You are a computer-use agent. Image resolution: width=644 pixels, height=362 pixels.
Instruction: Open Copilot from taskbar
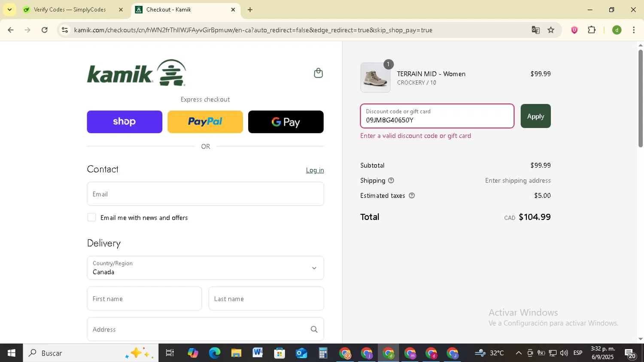tap(193, 353)
